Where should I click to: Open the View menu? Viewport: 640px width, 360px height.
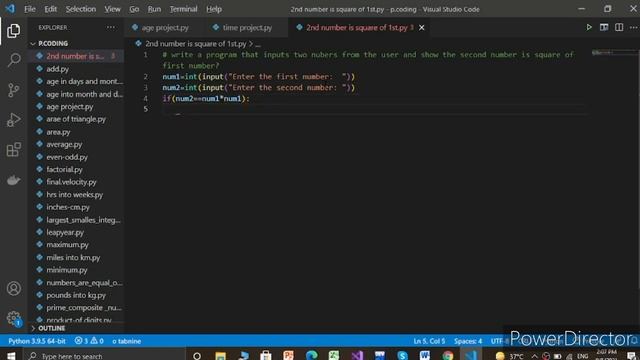tap(112, 9)
